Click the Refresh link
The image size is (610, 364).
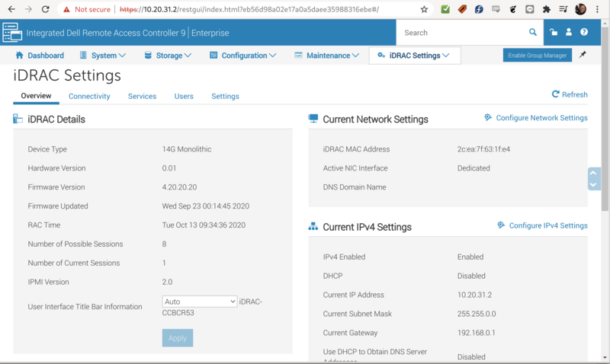click(x=570, y=94)
